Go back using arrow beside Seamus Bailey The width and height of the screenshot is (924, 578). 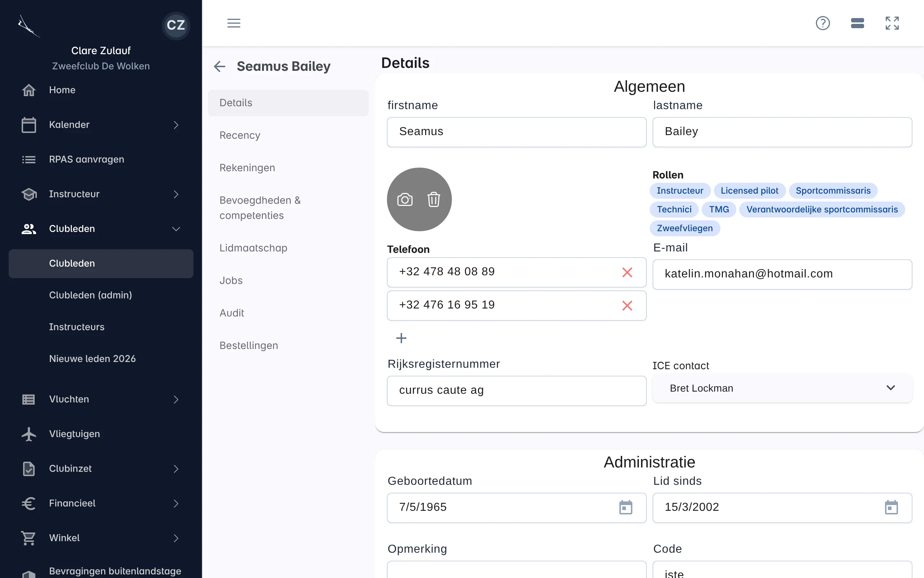click(219, 66)
